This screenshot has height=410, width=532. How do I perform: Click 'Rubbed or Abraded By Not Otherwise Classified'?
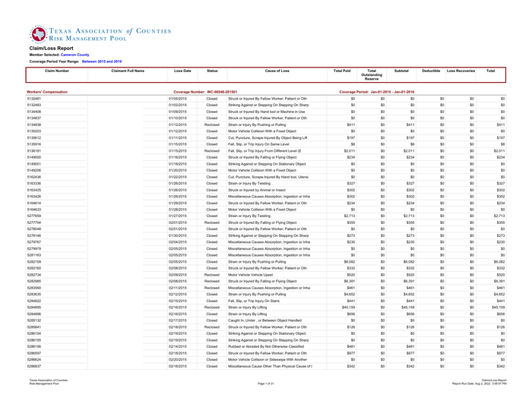point(266,347)
